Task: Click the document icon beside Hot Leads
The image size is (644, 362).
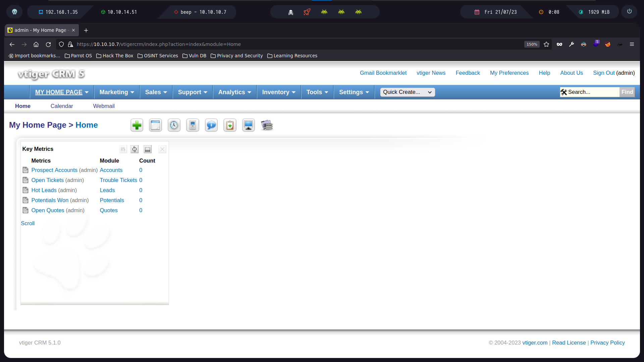Action: pyautogui.click(x=25, y=190)
